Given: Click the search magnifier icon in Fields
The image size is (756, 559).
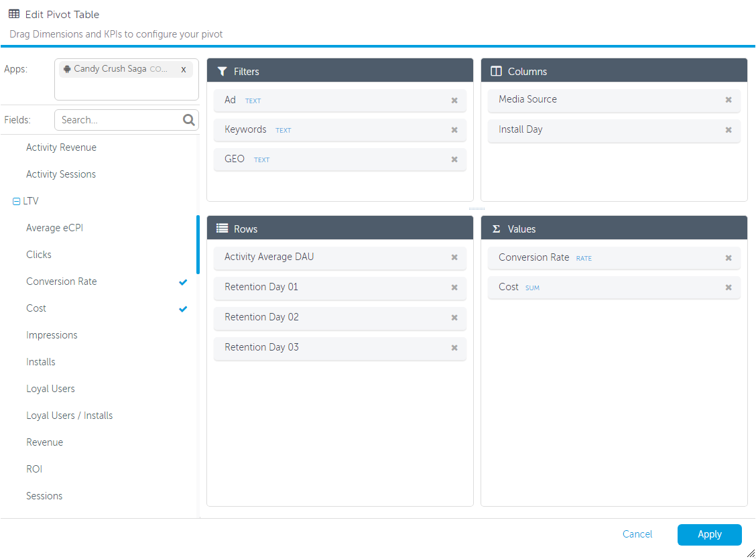Looking at the screenshot, I should [x=189, y=120].
